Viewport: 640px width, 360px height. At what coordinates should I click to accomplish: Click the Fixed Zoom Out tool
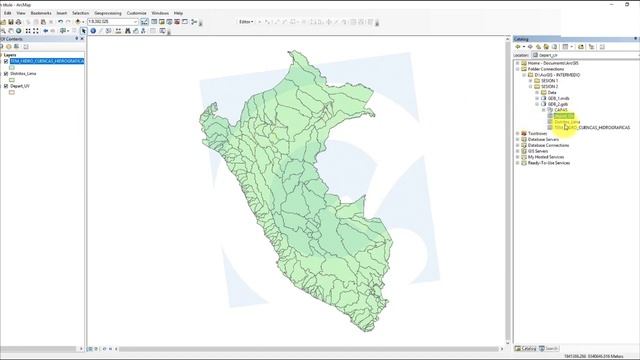pyautogui.click(x=36, y=31)
